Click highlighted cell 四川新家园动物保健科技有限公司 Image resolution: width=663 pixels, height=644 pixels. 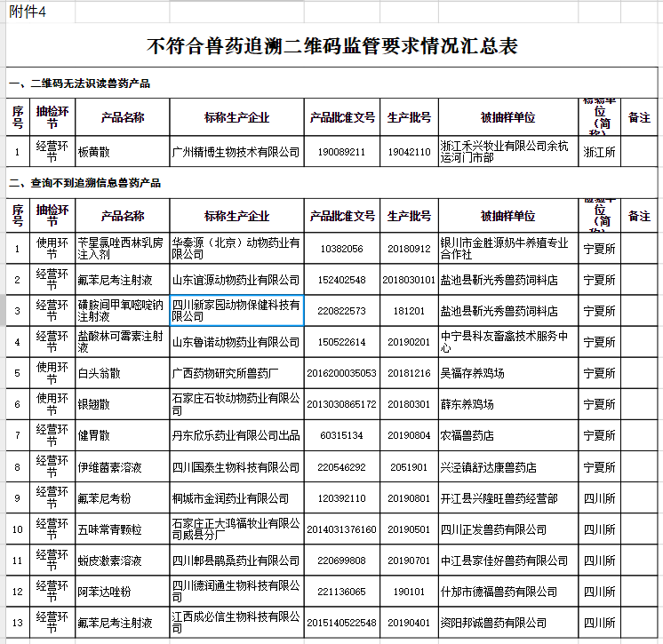pos(236,311)
